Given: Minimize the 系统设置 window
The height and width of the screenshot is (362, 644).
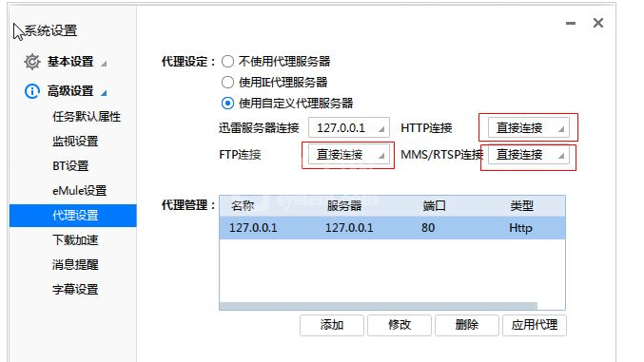Looking at the screenshot, I should (571, 23).
